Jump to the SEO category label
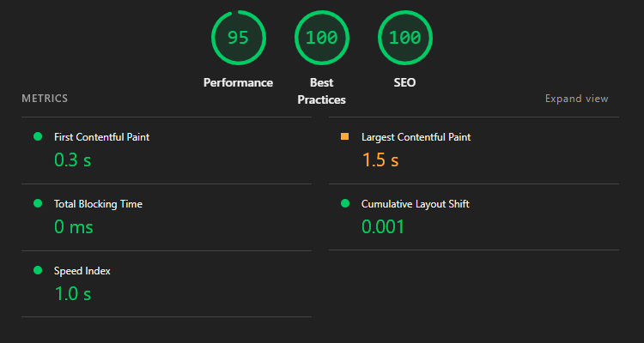Screen dimensions: 644x343 click(405, 82)
